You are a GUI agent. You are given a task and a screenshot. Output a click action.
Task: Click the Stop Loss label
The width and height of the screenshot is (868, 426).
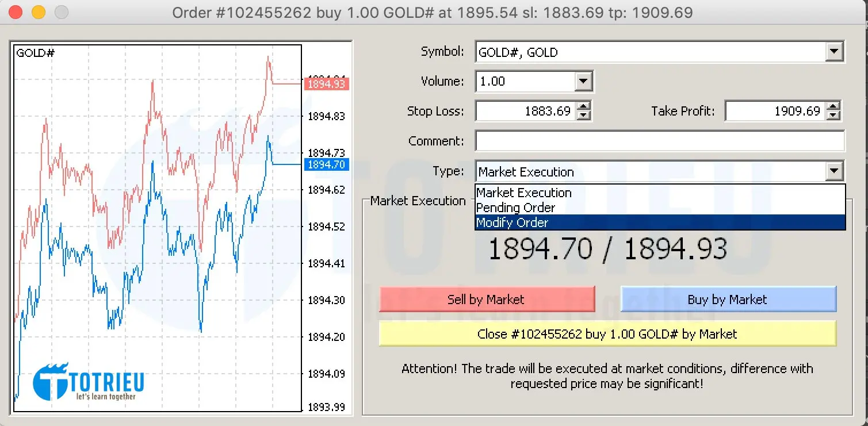tap(435, 112)
